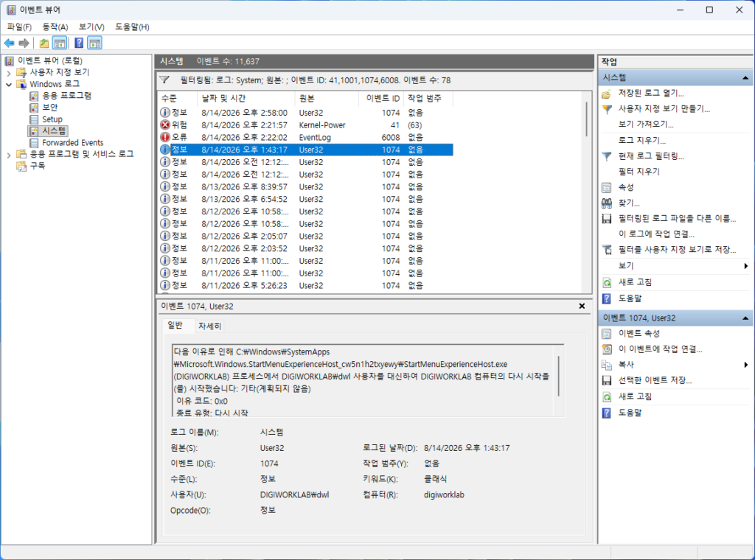Open the 보기(V) menu
The height and width of the screenshot is (560, 755).
click(91, 27)
